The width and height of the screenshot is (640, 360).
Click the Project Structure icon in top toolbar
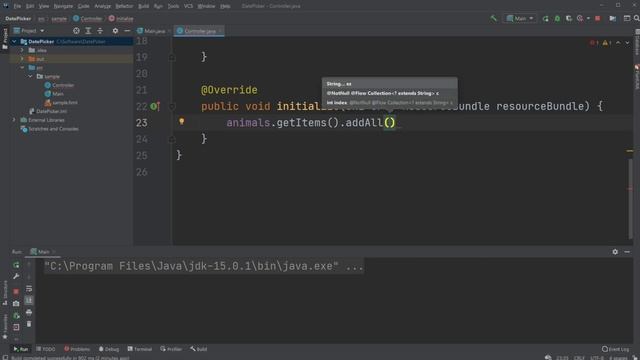pyautogui.click(x=612, y=18)
